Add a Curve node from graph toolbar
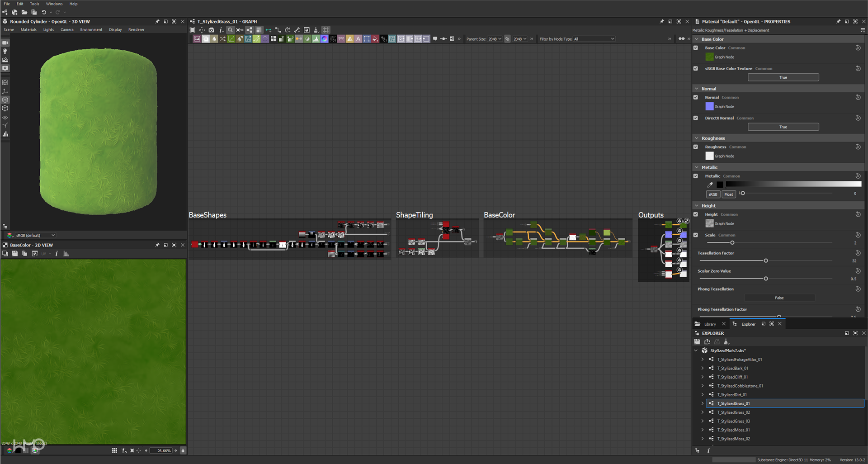Screen dimensions: 868x464 231,39
